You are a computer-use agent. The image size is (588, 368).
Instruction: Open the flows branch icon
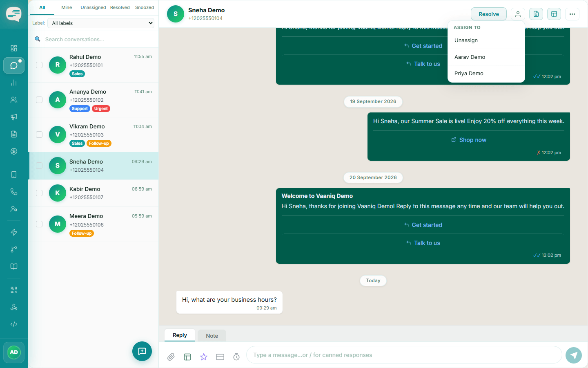(14, 249)
